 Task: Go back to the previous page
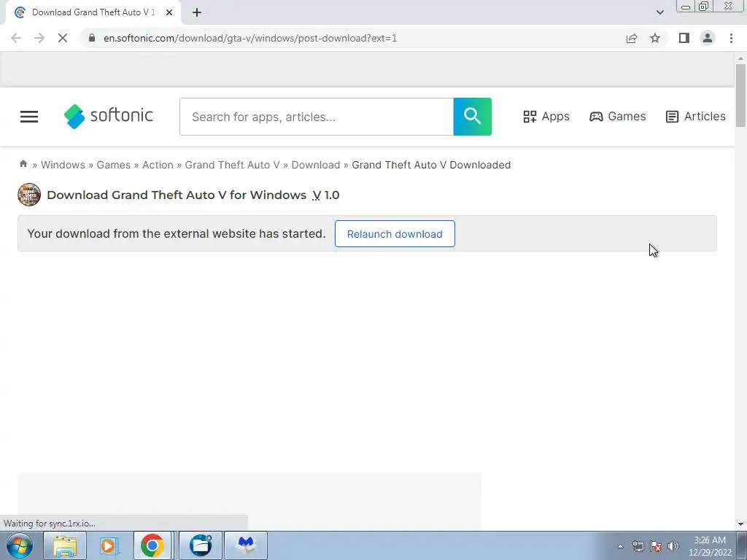[16, 38]
